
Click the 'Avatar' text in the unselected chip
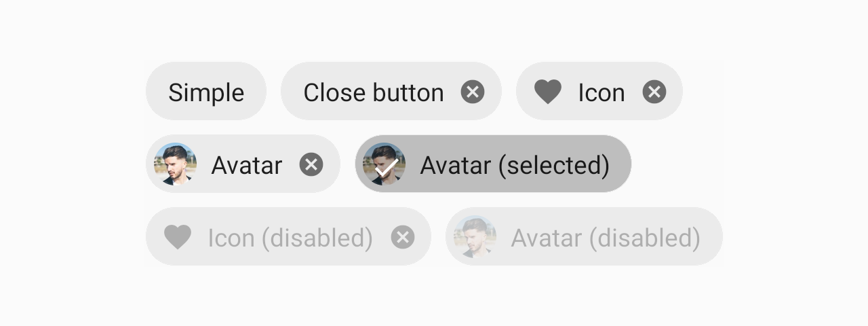246,165
